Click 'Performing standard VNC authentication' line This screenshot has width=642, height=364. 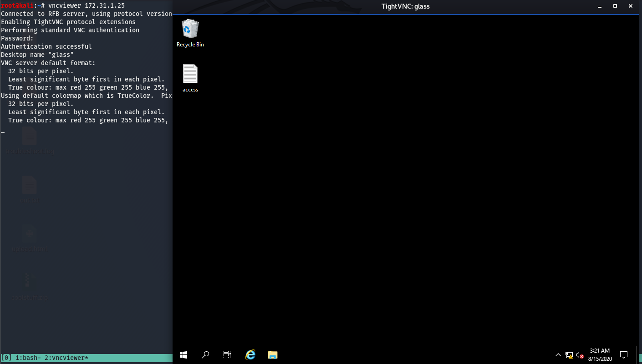(x=70, y=30)
